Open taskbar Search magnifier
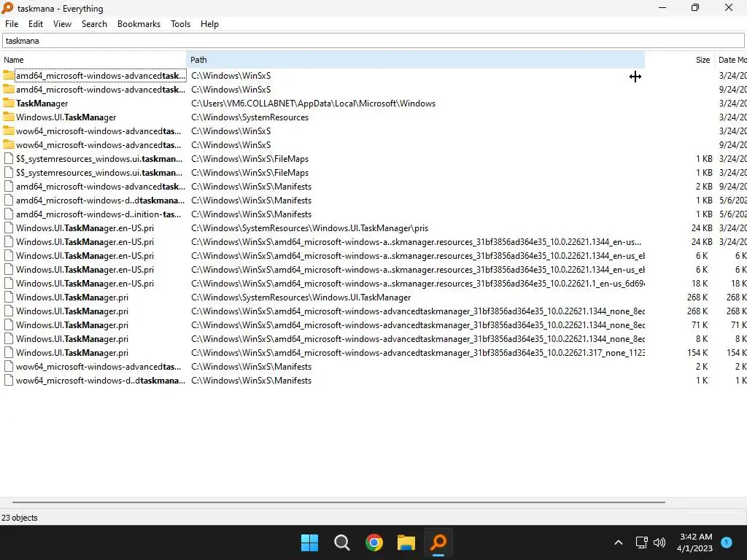The image size is (747, 560). (341, 542)
